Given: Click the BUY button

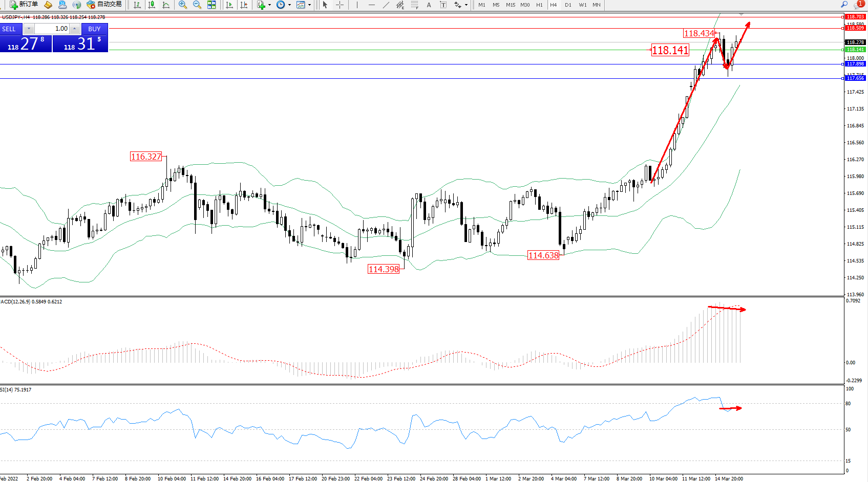Looking at the screenshot, I should point(94,29).
